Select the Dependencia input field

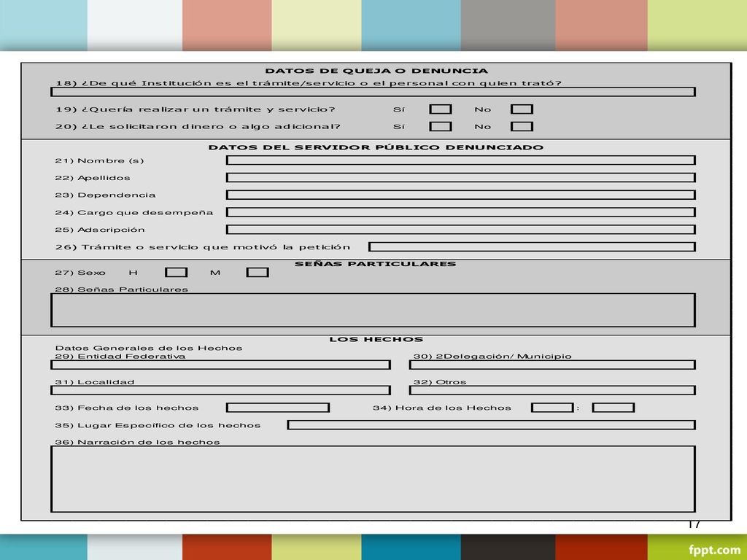461,195
